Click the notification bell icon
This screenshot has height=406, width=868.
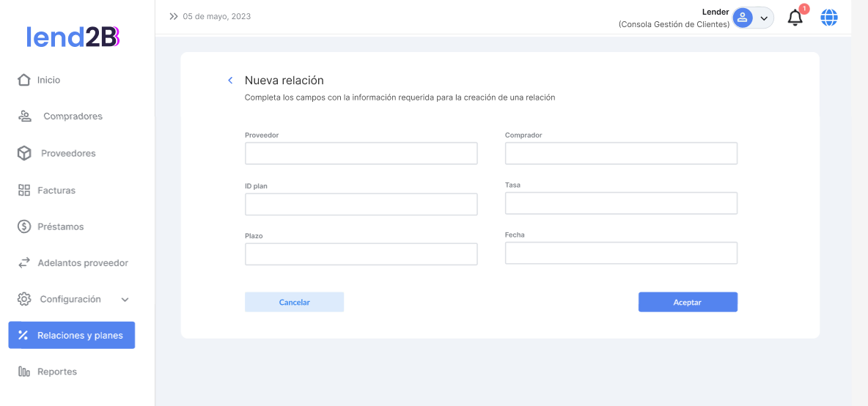point(795,18)
